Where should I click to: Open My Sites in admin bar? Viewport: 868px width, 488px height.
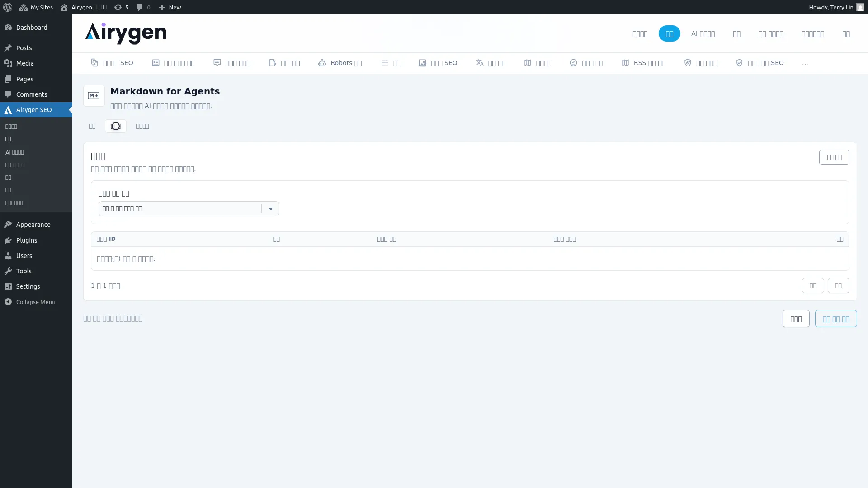click(x=36, y=7)
